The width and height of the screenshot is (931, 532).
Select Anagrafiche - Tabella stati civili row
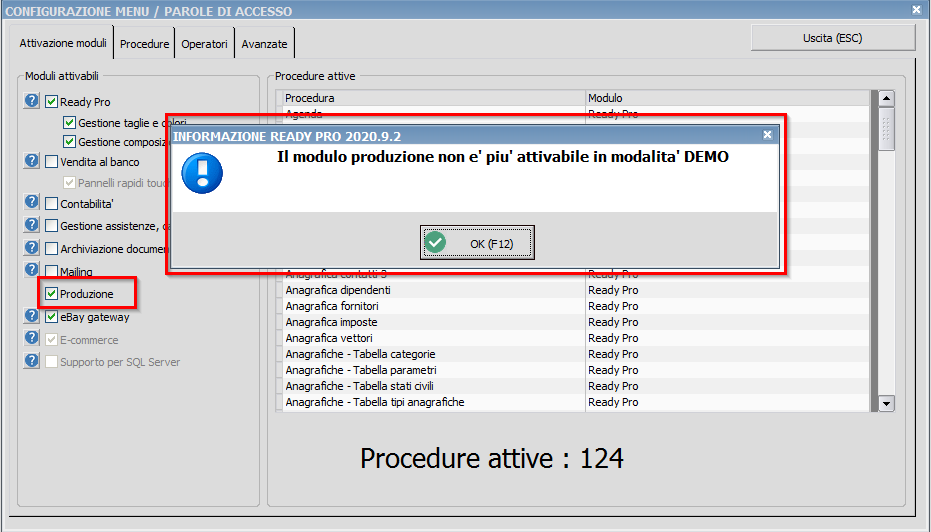[576, 386]
